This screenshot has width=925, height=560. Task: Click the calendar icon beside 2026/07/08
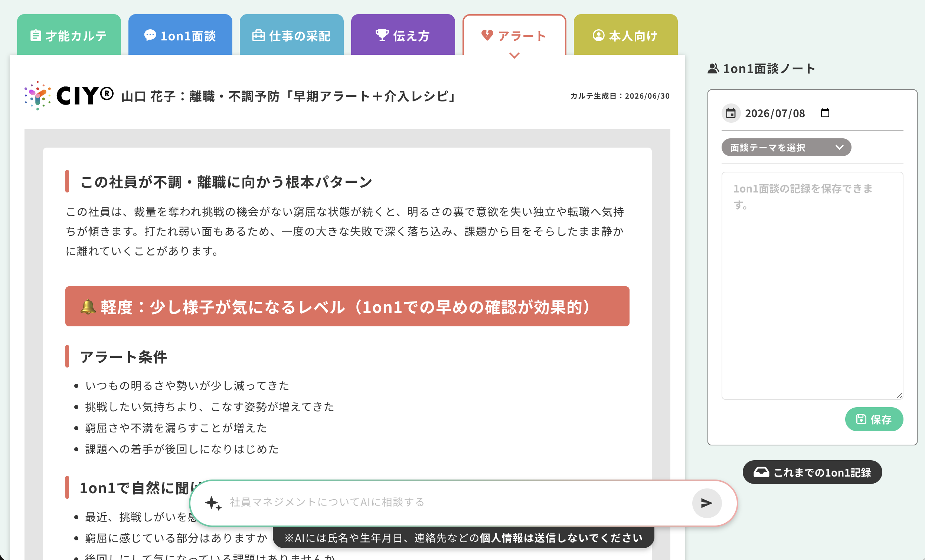(x=730, y=113)
